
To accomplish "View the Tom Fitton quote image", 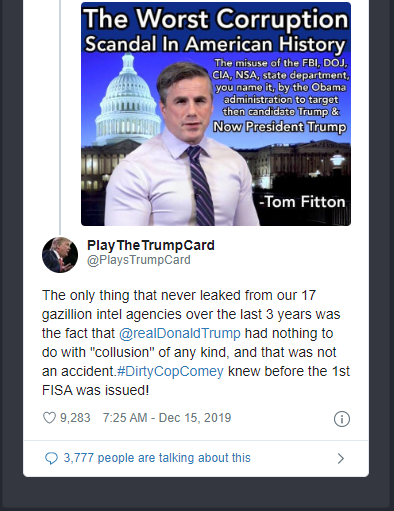I will point(216,114).
